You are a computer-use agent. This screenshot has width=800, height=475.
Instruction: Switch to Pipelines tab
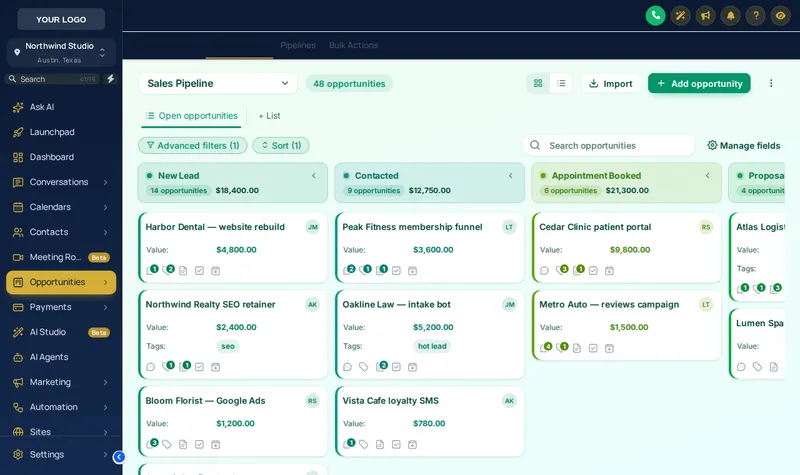click(x=298, y=45)
